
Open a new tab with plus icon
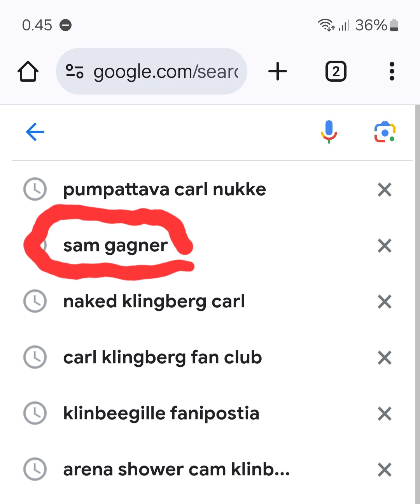[278, 72]
